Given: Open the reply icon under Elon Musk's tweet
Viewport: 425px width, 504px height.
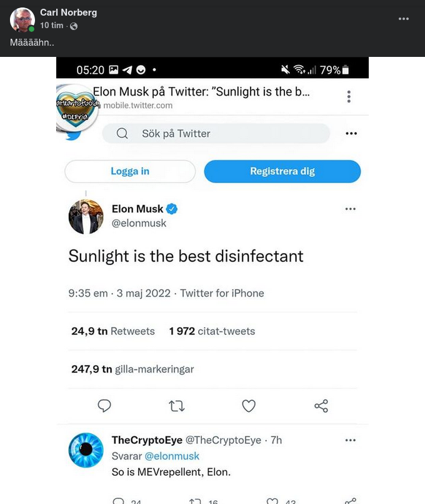Looking at the screenshot, I should (x=104, y=406).
